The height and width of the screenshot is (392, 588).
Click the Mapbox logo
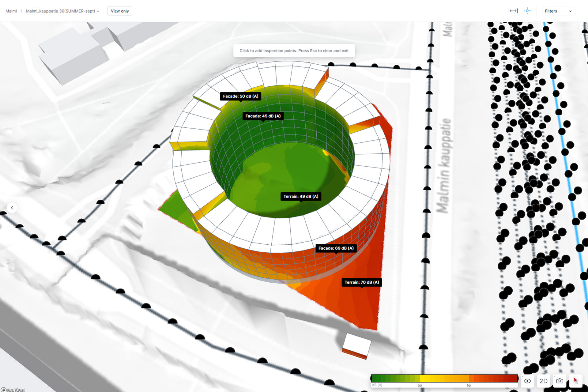click(13, 390)
